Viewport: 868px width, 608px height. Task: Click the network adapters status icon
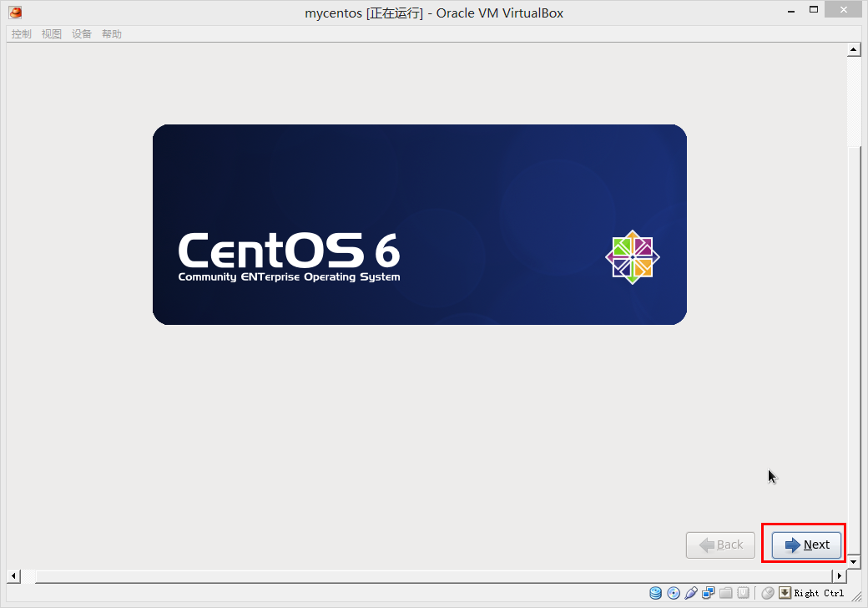click(x=708, y=593)
